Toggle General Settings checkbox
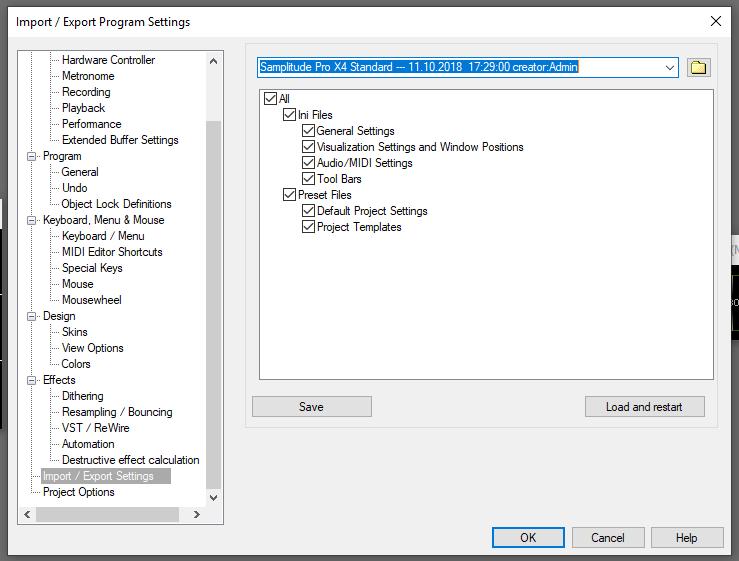 click(x=308, y=131)
